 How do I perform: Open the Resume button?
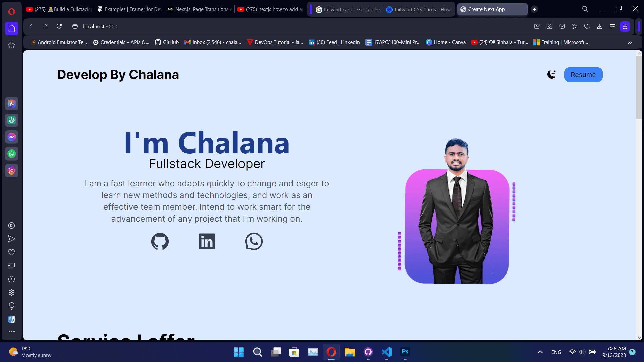(583, 75)
